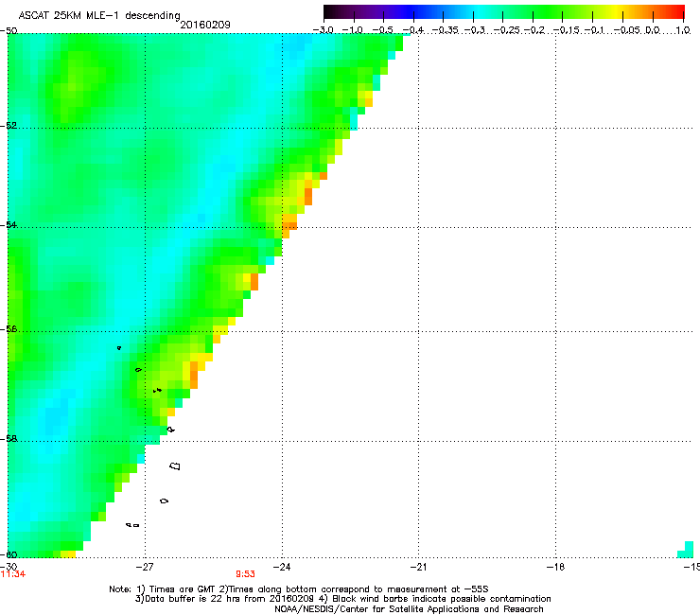Click the -0.25 color scale label
Screen dimensions: 700x615
click(x=507, y=30)
